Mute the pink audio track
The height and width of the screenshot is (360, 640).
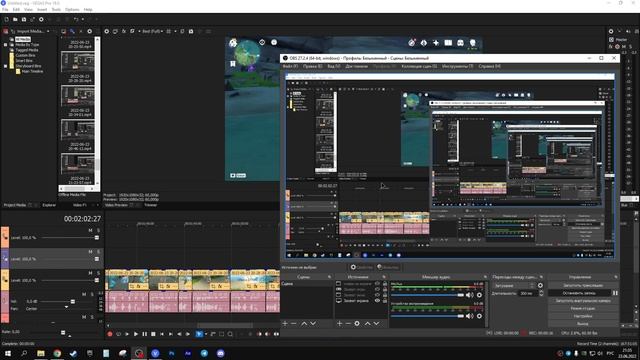(84, 294)
